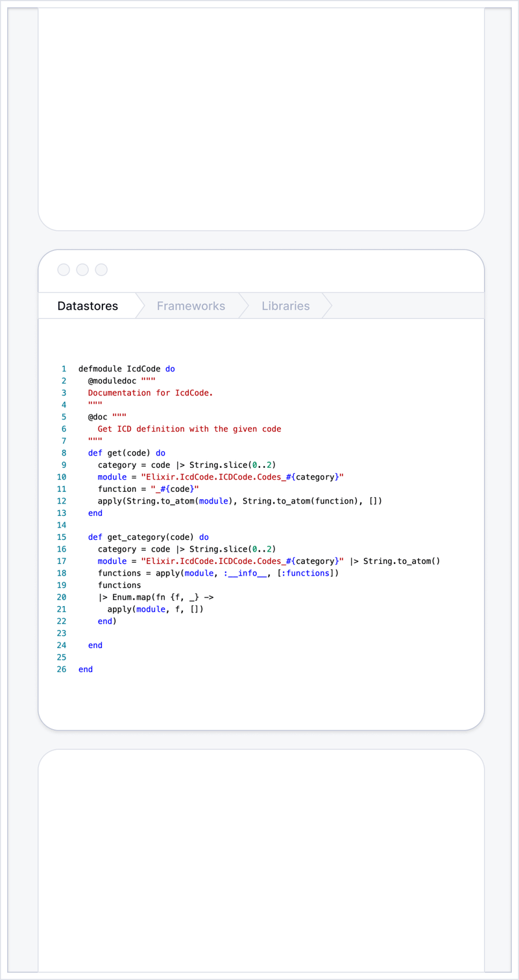This screenshot has width=519, height=980.
Task: Click the third window control circle
Action: pos(101,270)
